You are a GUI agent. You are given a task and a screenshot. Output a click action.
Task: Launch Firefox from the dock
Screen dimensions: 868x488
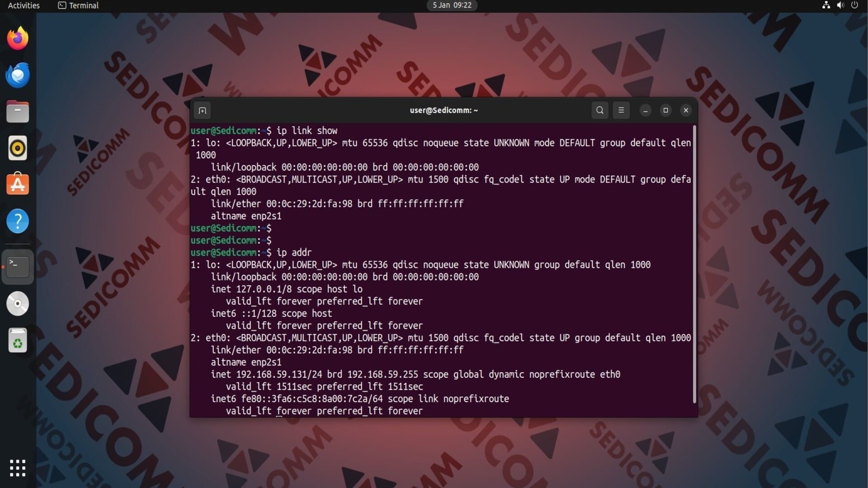click(x=18, y=38)
